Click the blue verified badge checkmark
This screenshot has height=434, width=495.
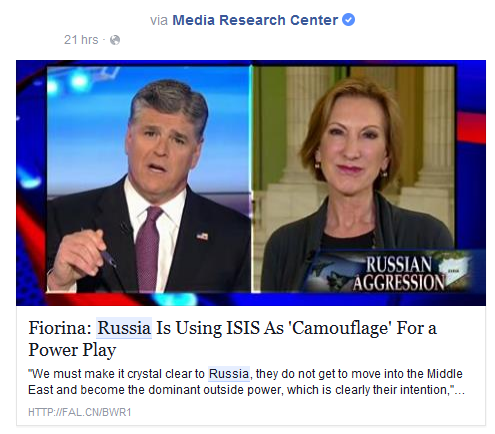pos(348,20)
